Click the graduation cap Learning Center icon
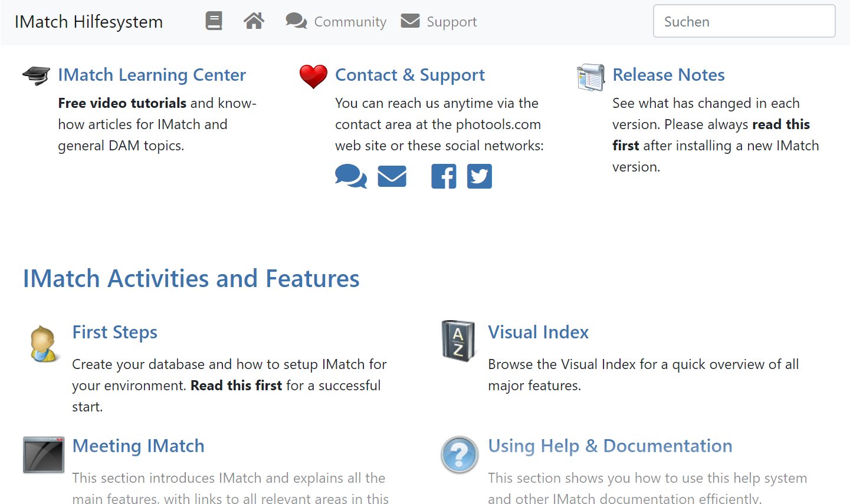 click(36, 75)
